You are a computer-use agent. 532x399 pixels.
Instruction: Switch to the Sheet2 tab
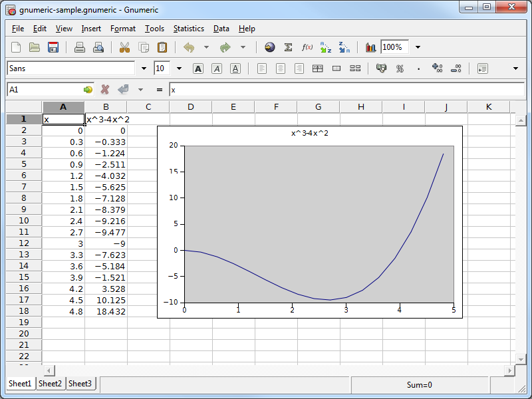point(50,384)
